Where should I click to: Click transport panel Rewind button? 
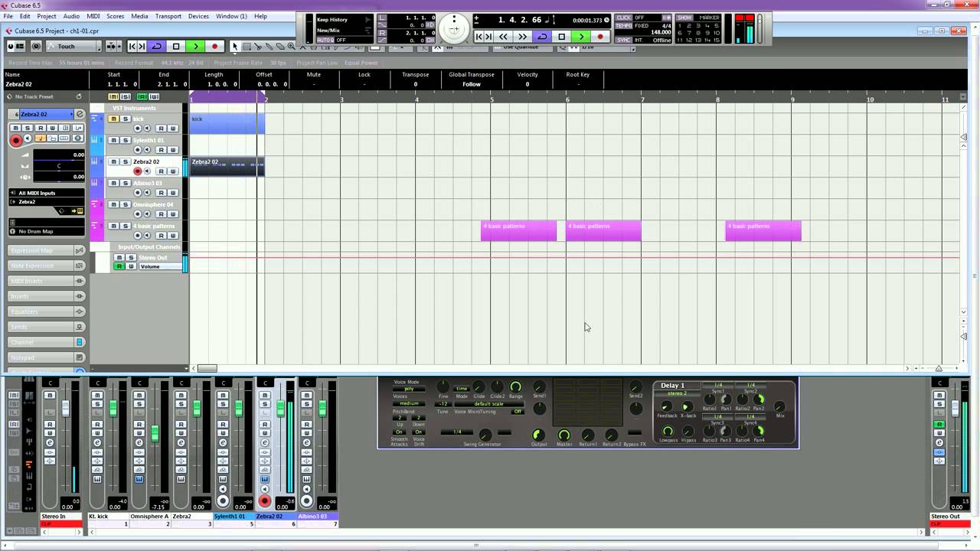503,36
